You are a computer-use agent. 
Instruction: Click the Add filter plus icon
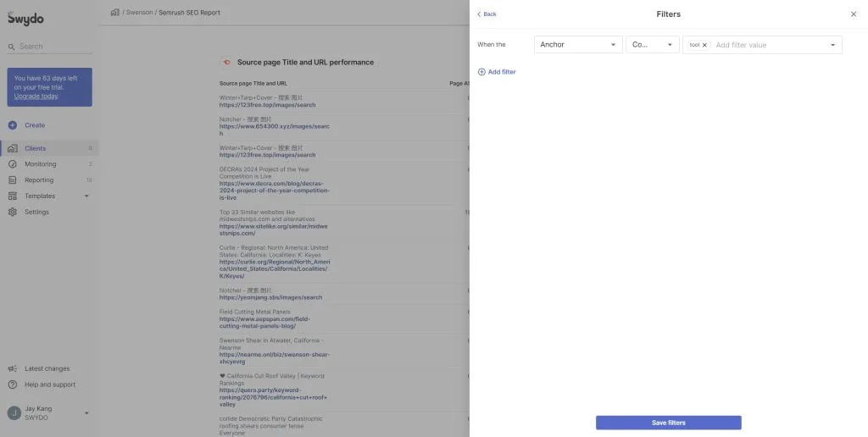click(481, 72)
